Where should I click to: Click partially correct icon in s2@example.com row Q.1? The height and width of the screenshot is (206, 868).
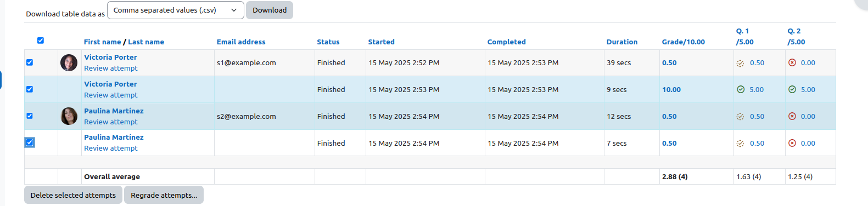pyautogui.click(x=740, y=117)
